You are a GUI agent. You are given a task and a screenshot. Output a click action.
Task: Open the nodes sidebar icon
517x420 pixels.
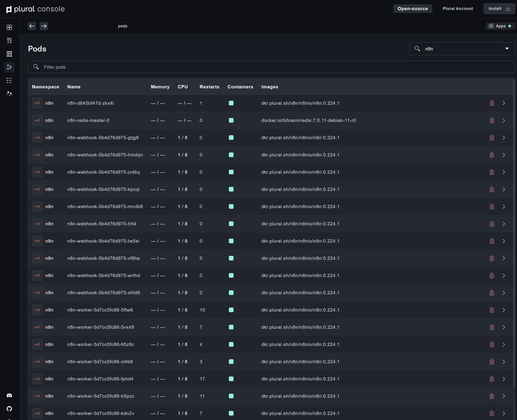[9, 54]
